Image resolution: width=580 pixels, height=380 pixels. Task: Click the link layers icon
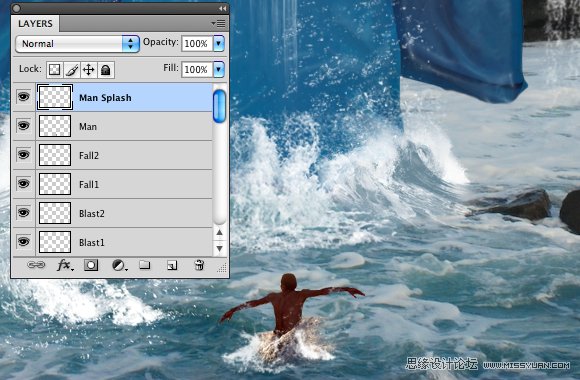(x=36, y=265)
